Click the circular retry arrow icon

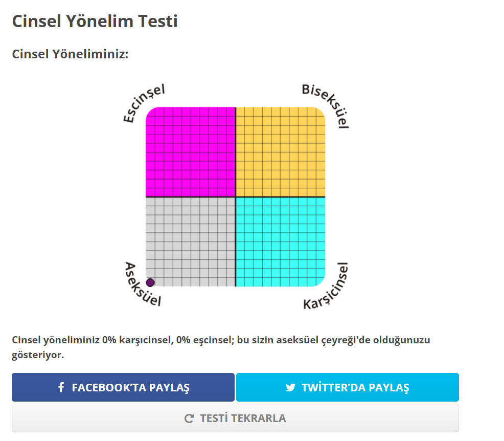(189, 418)
